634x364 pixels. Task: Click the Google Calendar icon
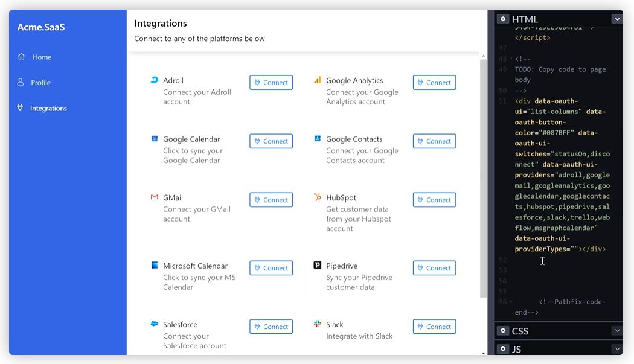154,139
